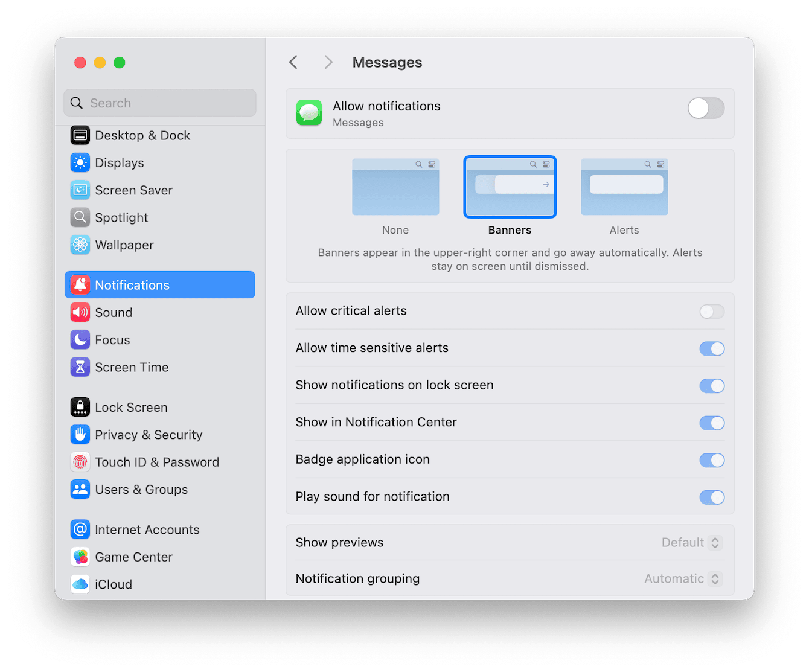Viewport: 809px width, 672px height.
Task: Click the Displays sun icon
Action: 80,163
